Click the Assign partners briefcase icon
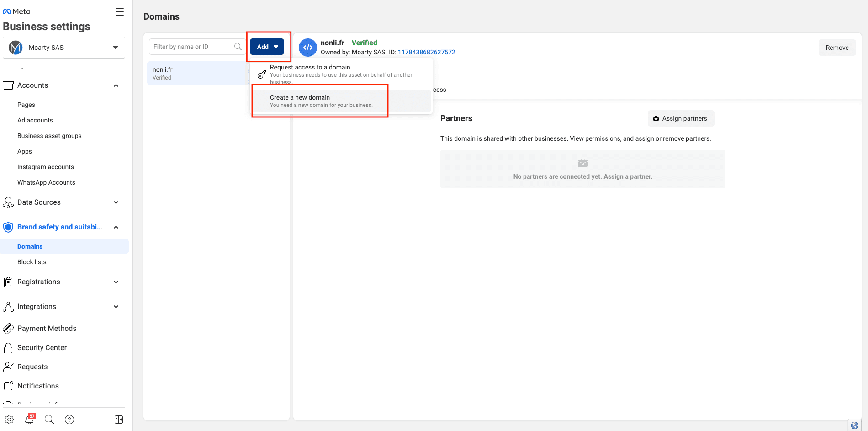868x431 pixels. pos(656,118)
